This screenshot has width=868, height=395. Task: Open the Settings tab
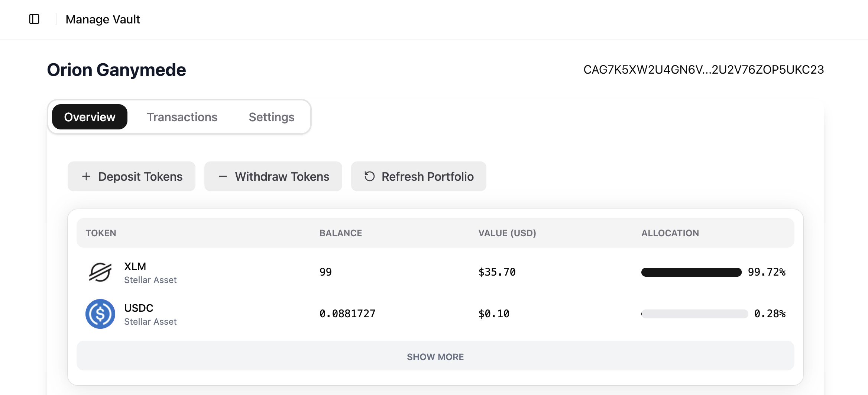pos(271,117)
